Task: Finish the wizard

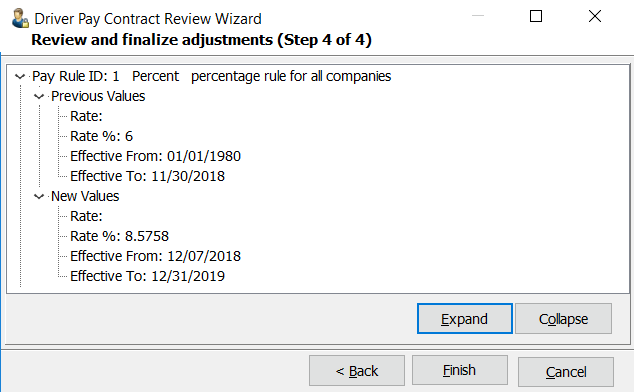Action: (x=460, y=370)
